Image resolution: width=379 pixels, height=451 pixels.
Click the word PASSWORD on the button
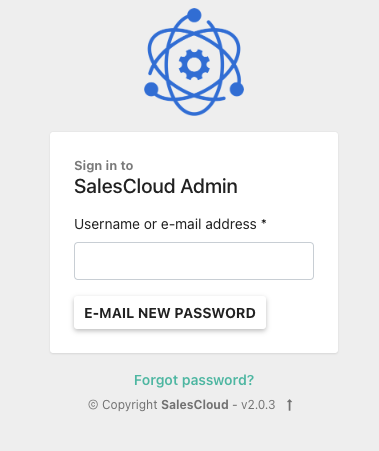[215, 313]
